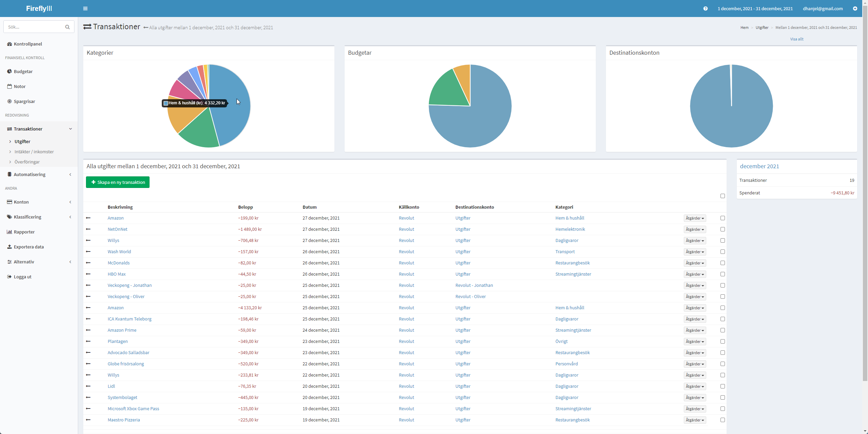868x434 pixels.
Task: Open the Rapporter chart icon entry
Action: (x=10, y=232)
